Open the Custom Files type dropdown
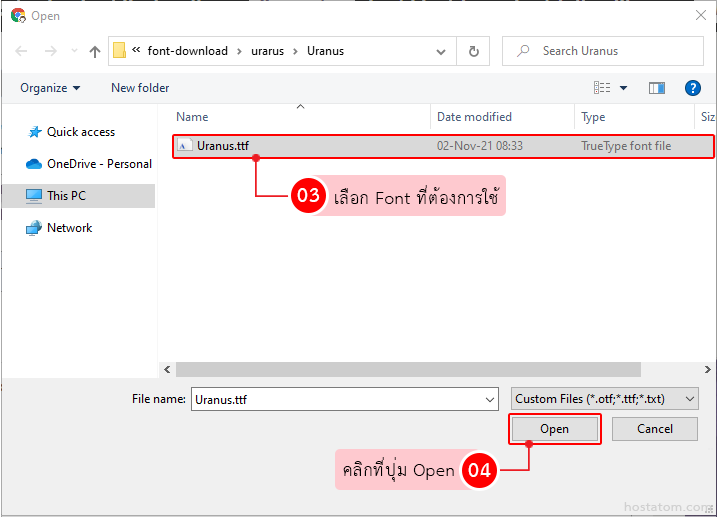Screen dimensions: 720x517 [x=604, y=399]
